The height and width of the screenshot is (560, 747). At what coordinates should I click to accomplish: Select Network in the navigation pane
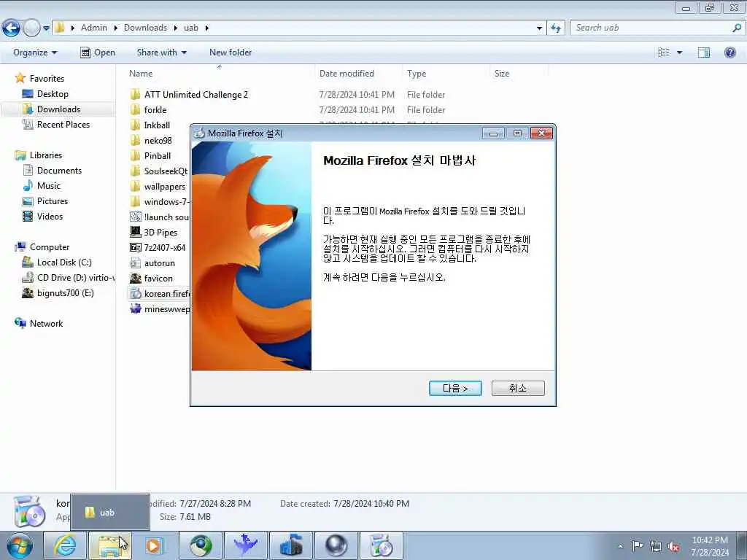point(46,323)
